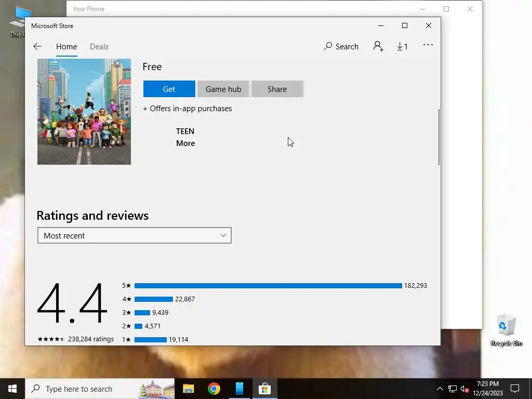Image resolution: width=532 pixels, height=399 pixels.
Task: Open the Downloads and updates indicator
Action: (x=403, y=46)
